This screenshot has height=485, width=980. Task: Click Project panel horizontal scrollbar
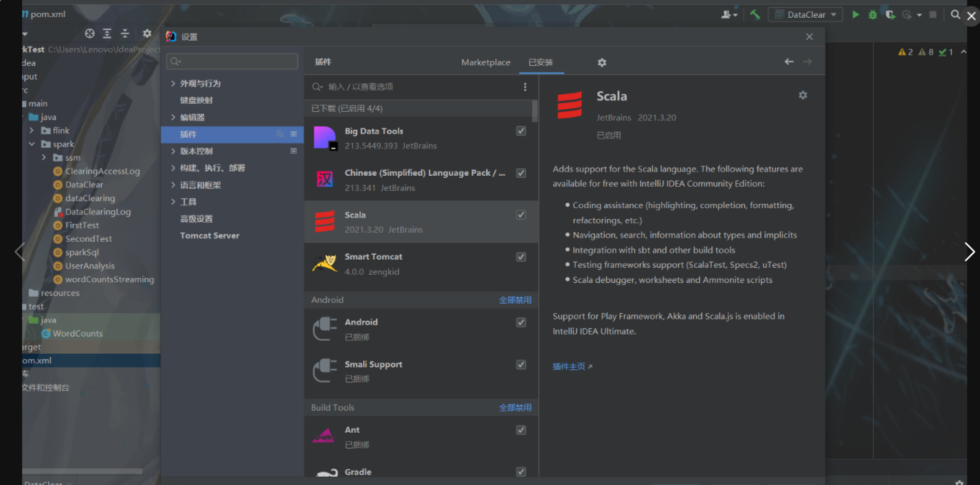pyautogui.click(x=82, y=471)
